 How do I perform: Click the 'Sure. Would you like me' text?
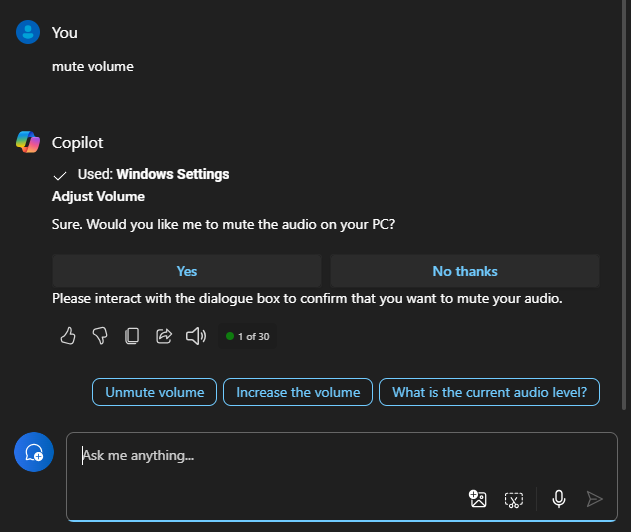[x=223, y=224]
